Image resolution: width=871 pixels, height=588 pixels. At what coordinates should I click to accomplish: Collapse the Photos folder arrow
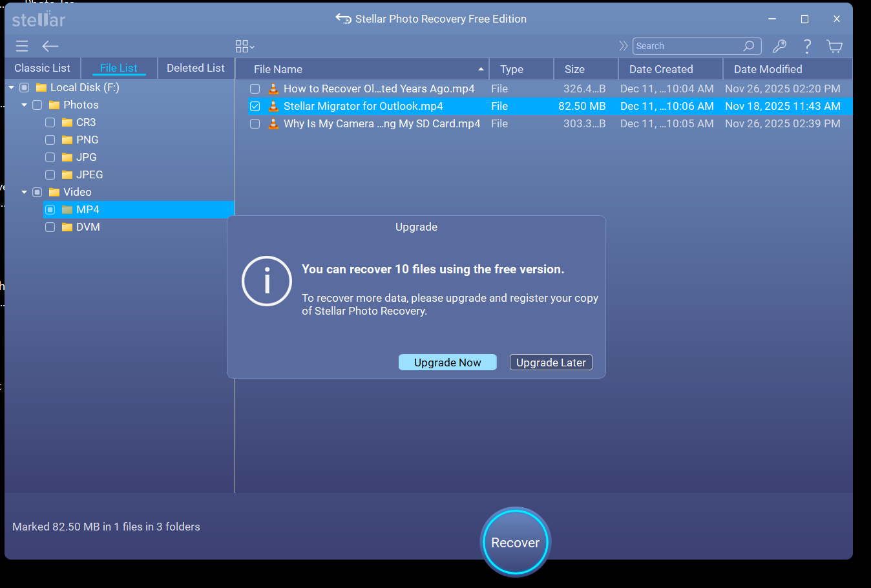point(25,105)
